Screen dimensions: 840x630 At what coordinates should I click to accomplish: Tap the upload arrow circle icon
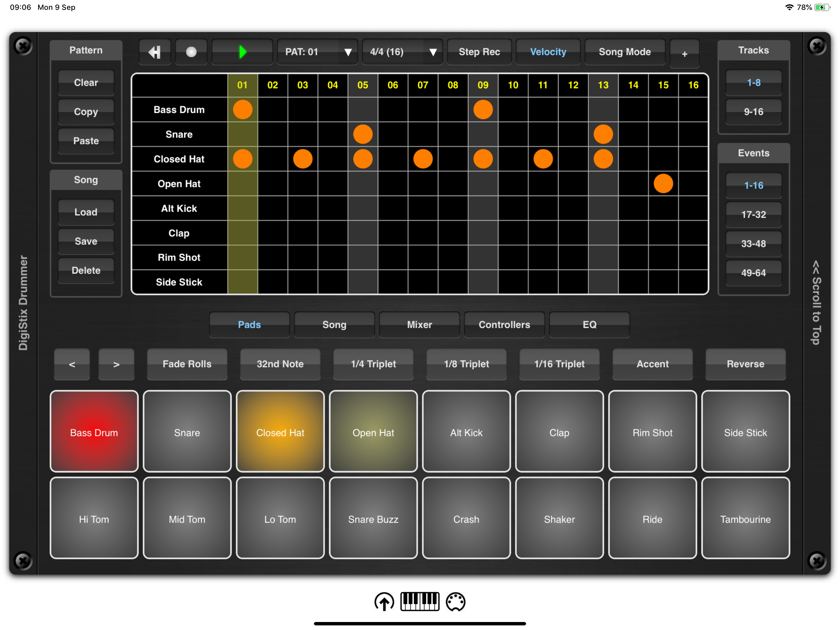click(x=384, y=601)
